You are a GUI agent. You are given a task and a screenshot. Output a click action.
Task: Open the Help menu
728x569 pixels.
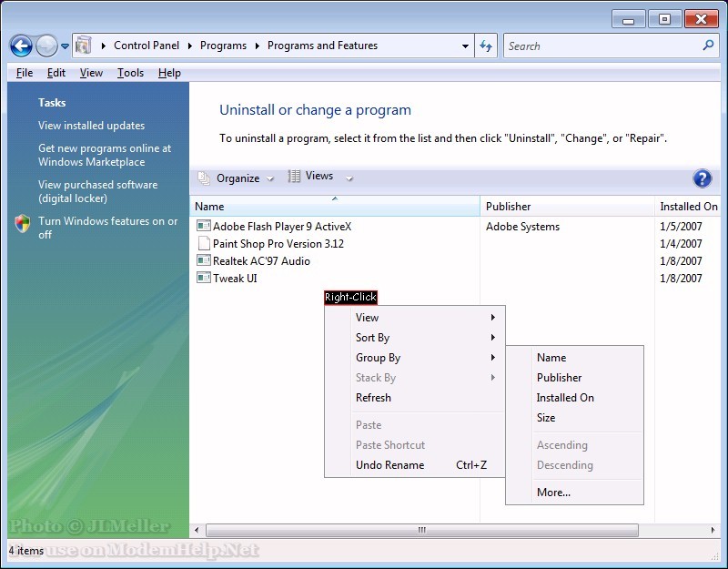coord(169,73)
